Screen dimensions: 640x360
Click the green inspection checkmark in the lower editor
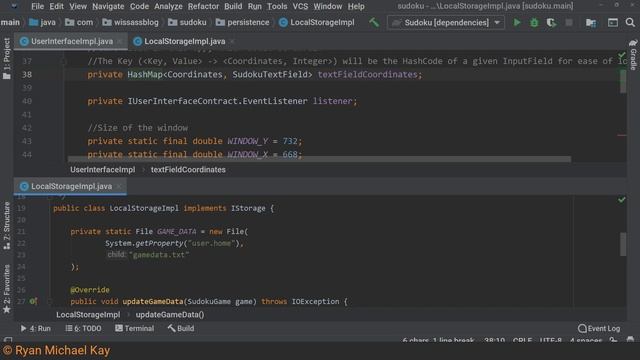coord(621,200)
